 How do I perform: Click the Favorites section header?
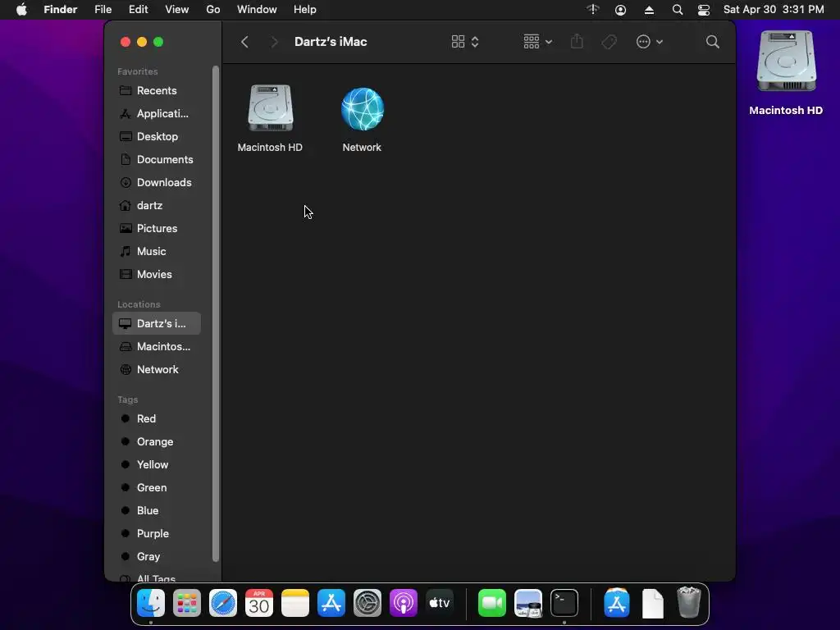[x=138, y=71]
